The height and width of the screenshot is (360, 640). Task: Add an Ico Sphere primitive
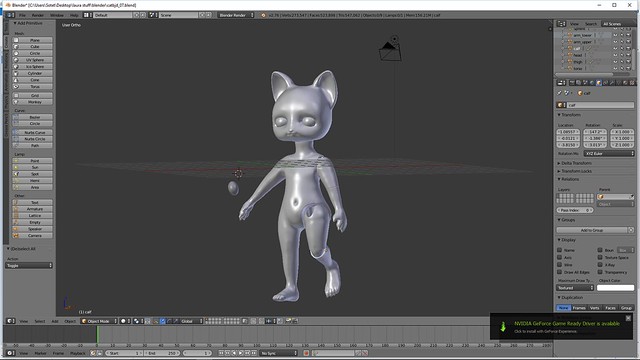click(x=32, y=67)
